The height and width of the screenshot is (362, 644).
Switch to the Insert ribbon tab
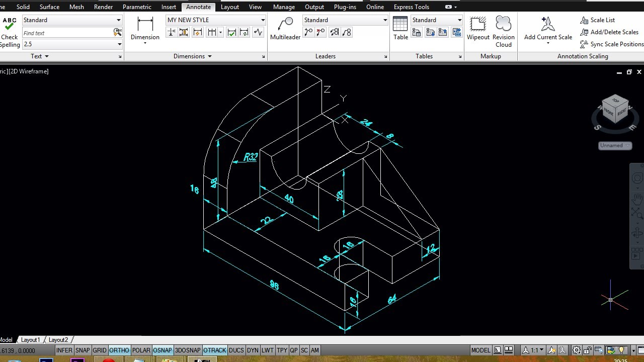169,7
